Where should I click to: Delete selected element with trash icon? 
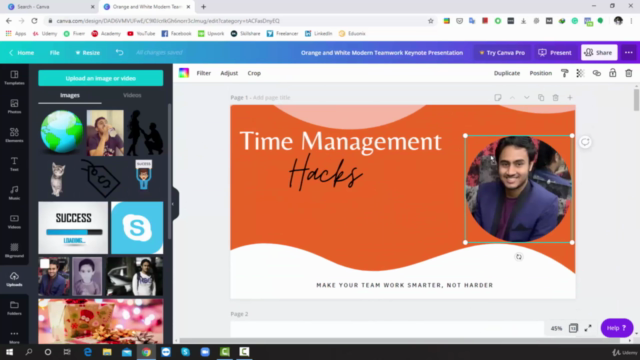click(629, 73)
